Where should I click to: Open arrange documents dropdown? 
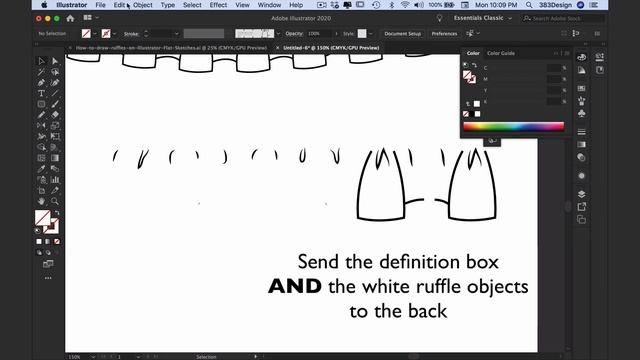[90, 18]
